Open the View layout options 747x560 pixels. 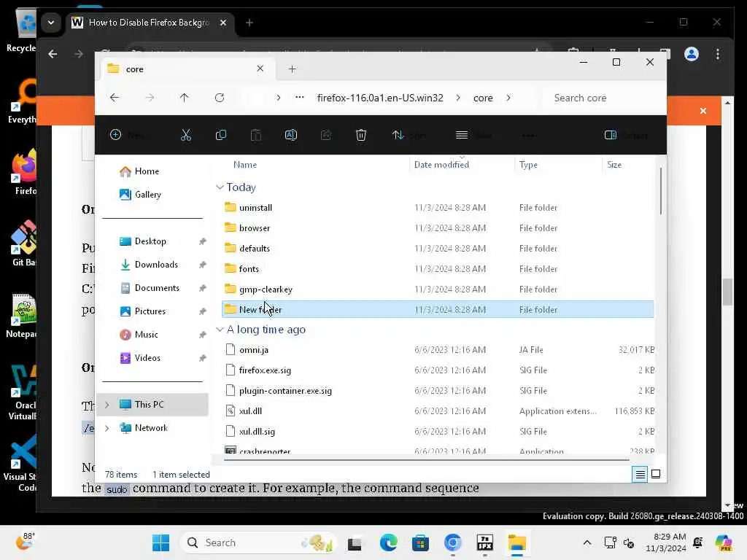(473, 135)
